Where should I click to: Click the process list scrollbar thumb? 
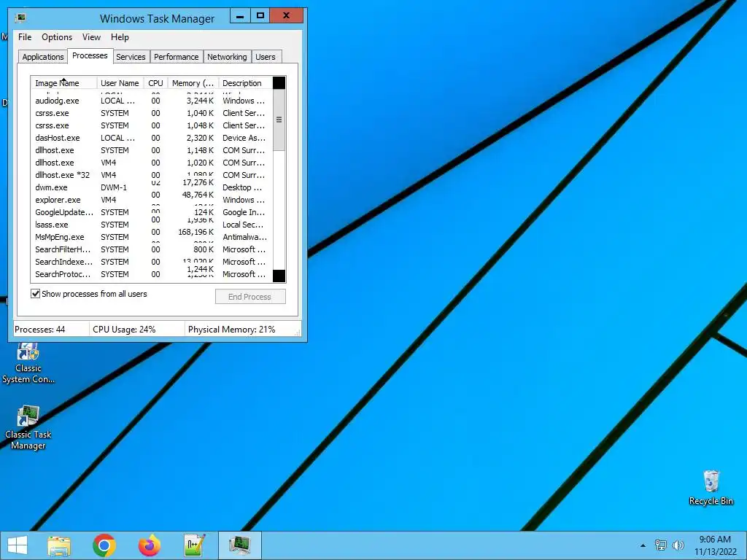(x=279, y=120)
